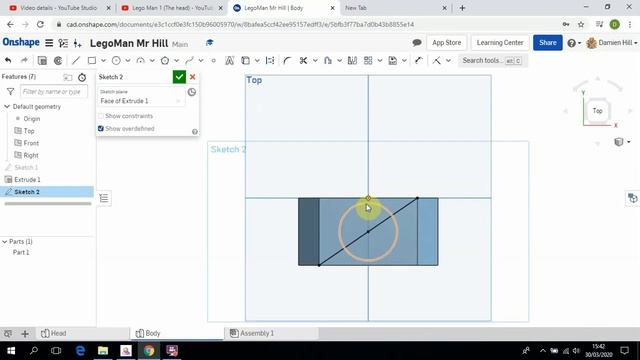Collapse the Default geometry tree node

(x=7, y=107)
